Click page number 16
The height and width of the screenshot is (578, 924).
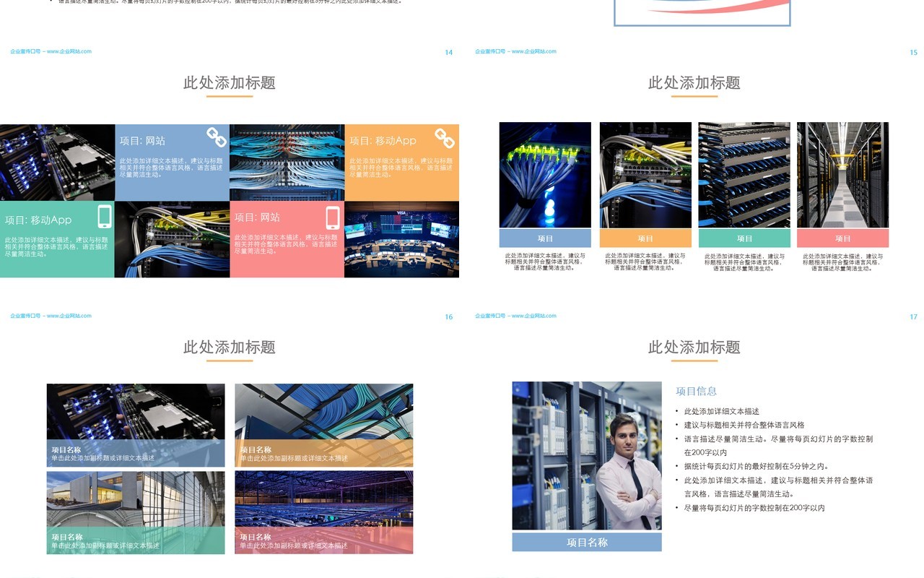point(448,316)
